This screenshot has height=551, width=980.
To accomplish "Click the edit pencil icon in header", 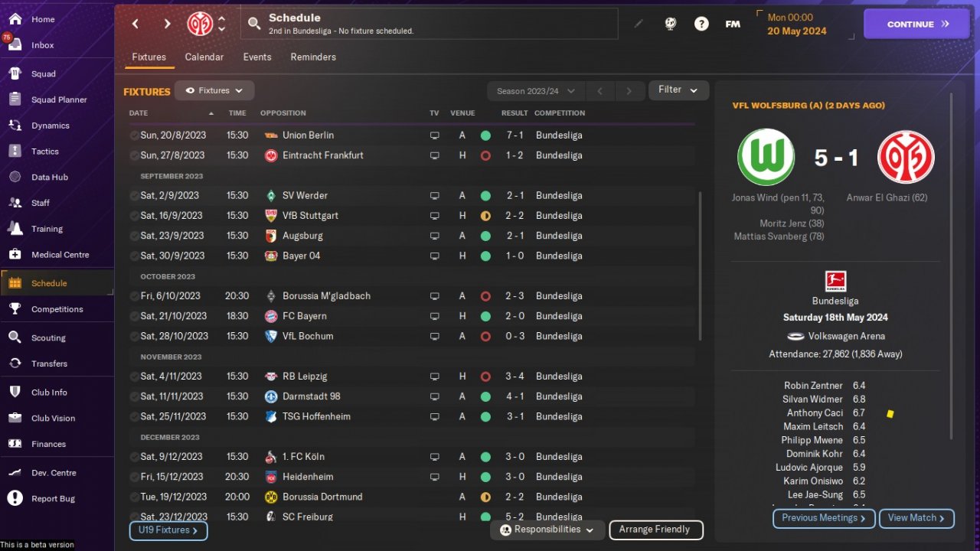I will pos(639,24).
